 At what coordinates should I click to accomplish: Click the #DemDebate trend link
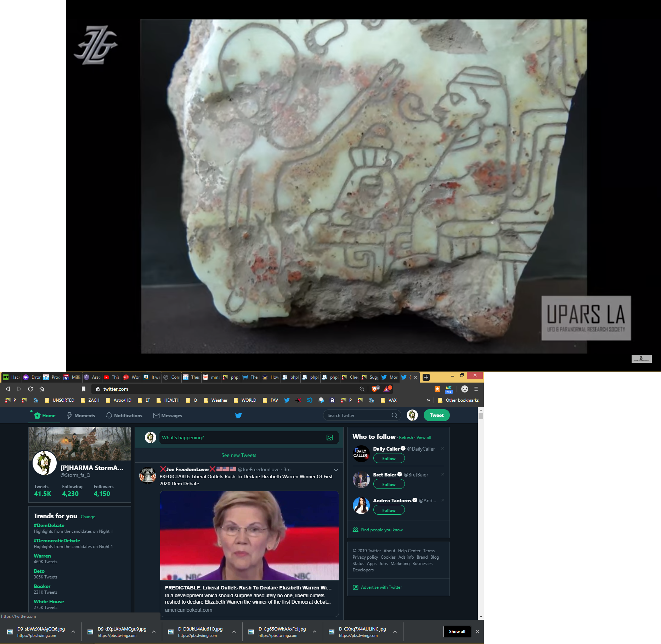[49, 525]
